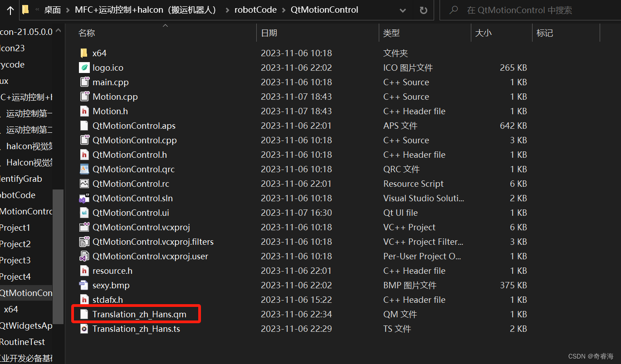The width and height of the screenshot is (621, 364).
Task: Click the QM 文件 type cell
Action: [400, 314]
